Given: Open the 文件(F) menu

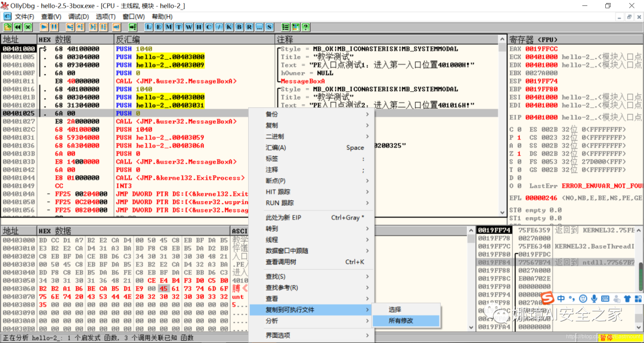Looking at the screenshot, I should pyautogui.click(x=24, y=17).
